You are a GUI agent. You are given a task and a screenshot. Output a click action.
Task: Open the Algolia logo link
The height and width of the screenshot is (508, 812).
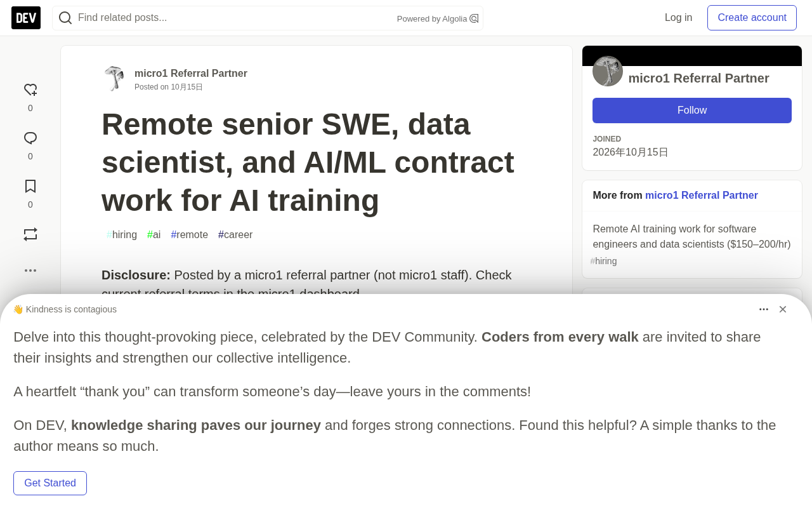pyautogui.click(x=474, y=18)
